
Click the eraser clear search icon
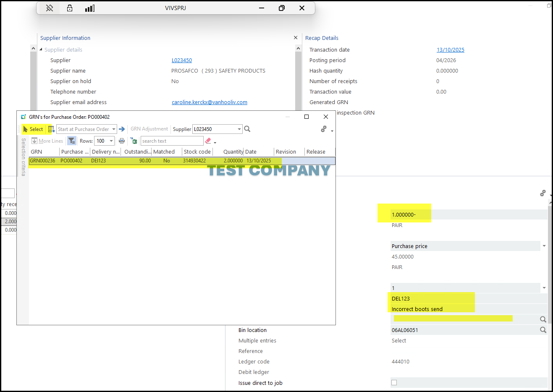[x=208, y=141]
